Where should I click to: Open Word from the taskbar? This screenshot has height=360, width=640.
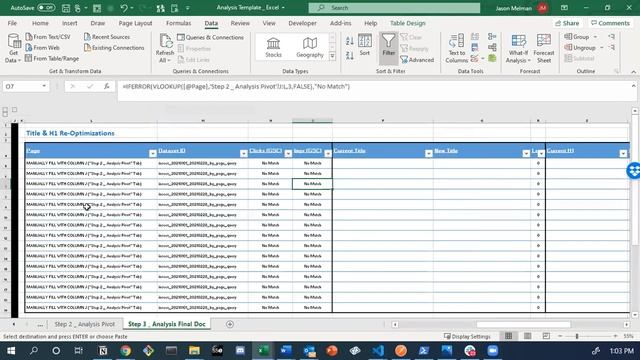286,351
